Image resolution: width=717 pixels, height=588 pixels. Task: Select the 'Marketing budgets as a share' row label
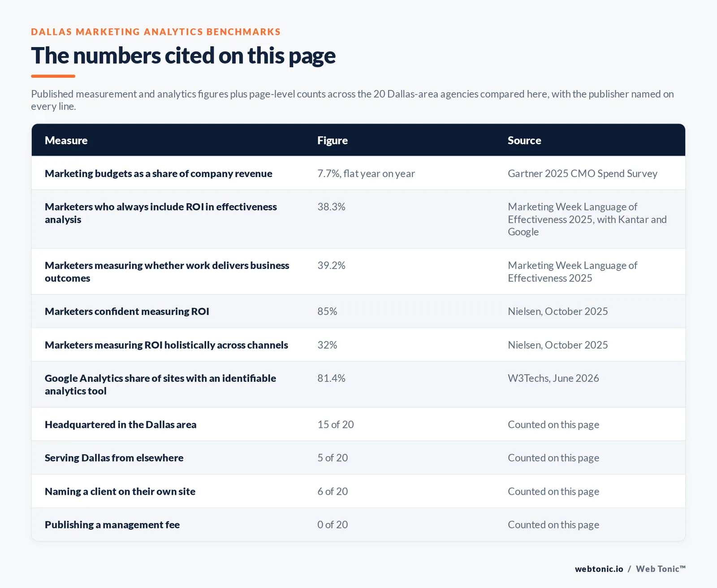point(158,173)
